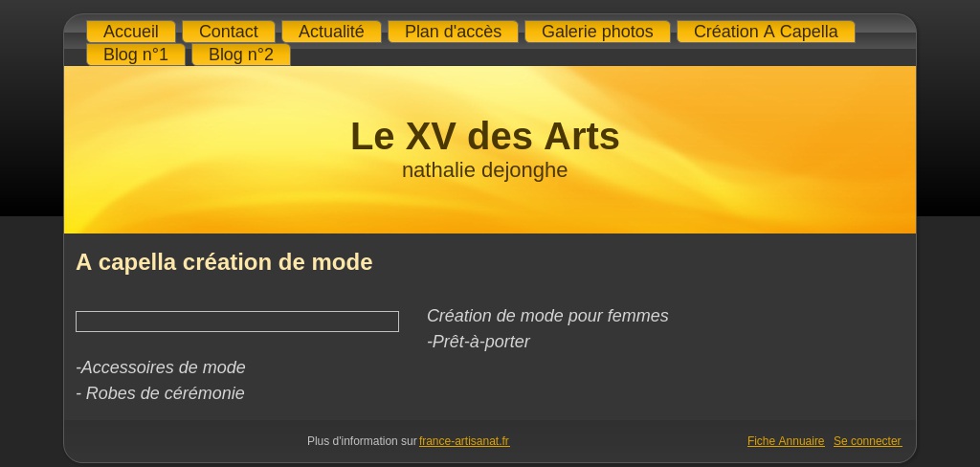
Task: Open the Blog n°1 tab
Action: click(x=136, y=55)
